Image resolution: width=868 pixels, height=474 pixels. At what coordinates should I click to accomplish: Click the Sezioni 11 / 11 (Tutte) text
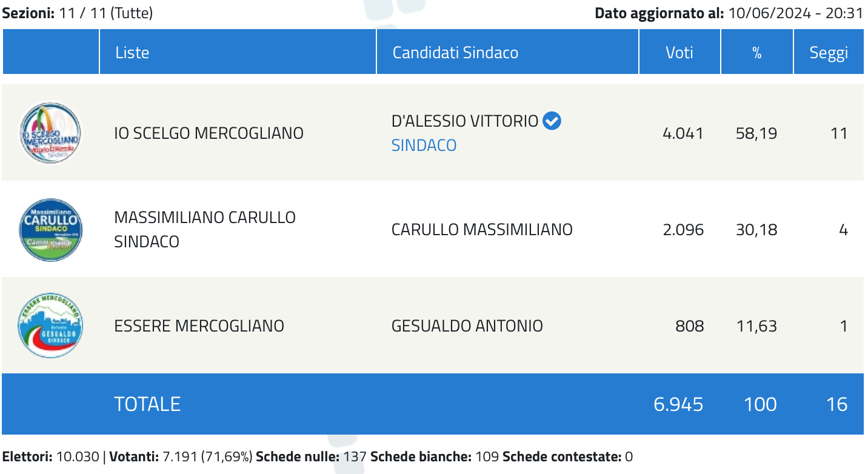pos(78,13)
